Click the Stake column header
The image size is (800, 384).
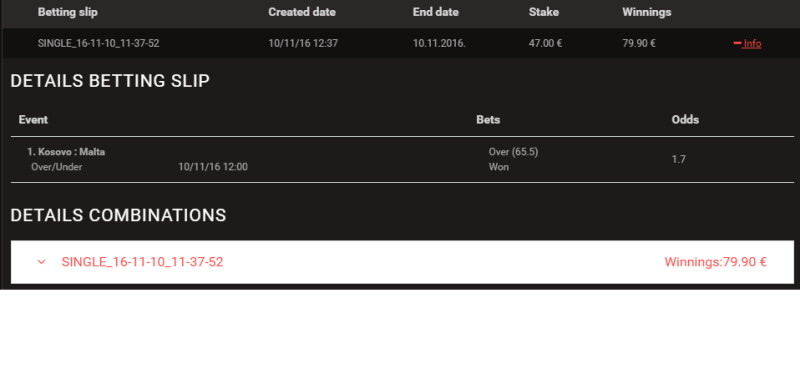pyautogui.click(x=544, y=12)
